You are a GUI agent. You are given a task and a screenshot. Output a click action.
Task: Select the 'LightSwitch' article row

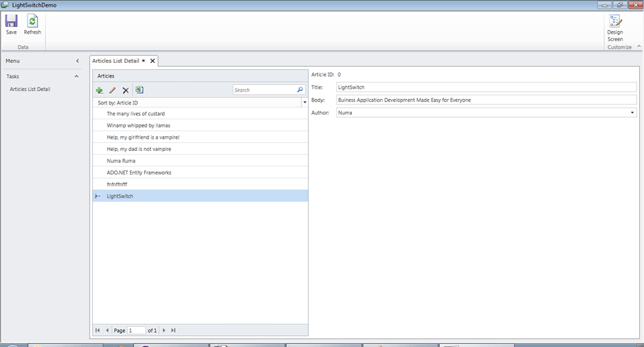201,196
